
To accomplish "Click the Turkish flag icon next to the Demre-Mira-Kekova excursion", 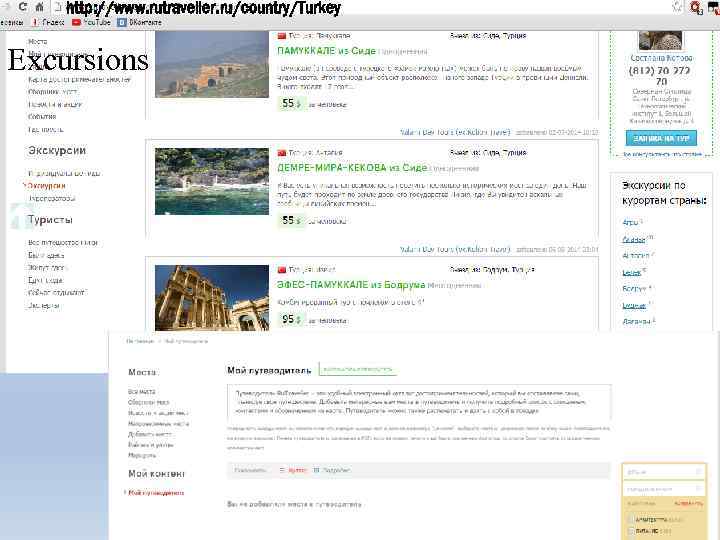I will (x=281, y=152).
